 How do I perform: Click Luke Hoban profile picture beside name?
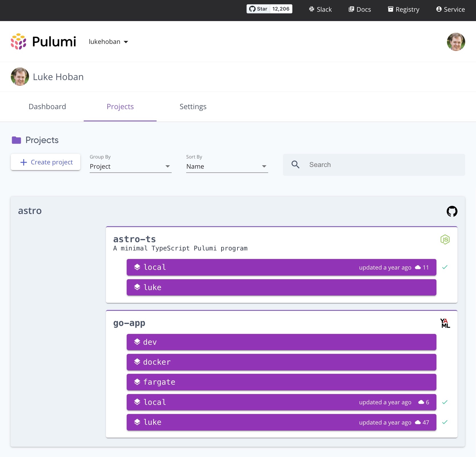[20, 77]
